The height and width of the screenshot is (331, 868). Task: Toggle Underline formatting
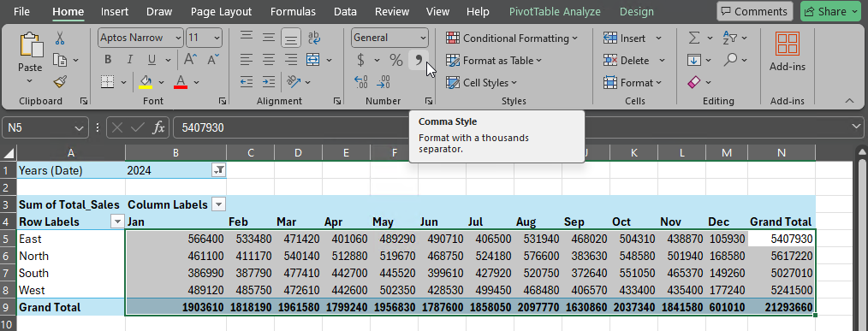pos(152,60)
